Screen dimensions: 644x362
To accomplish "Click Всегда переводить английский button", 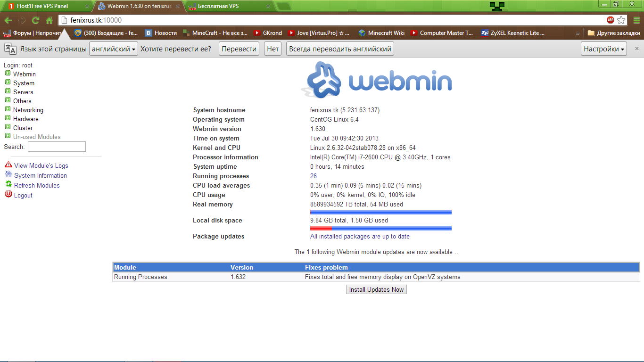I will (x=340, y=49).
